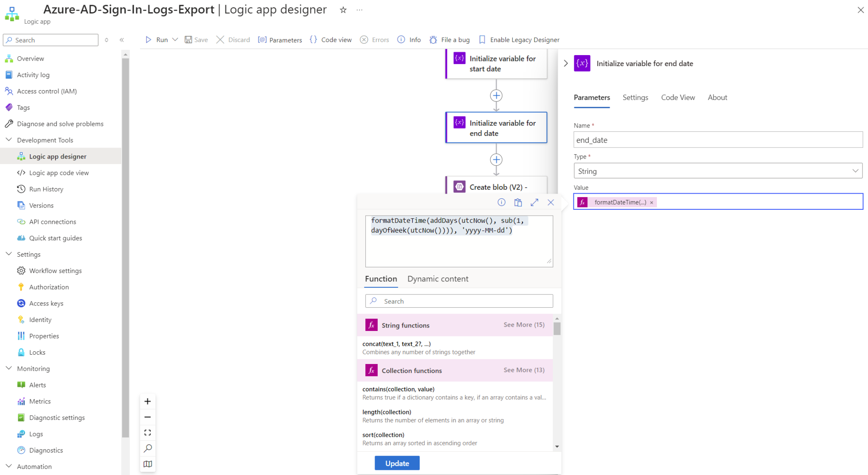
Task: Enable Legacy Designer
Action: coord(519,40)
